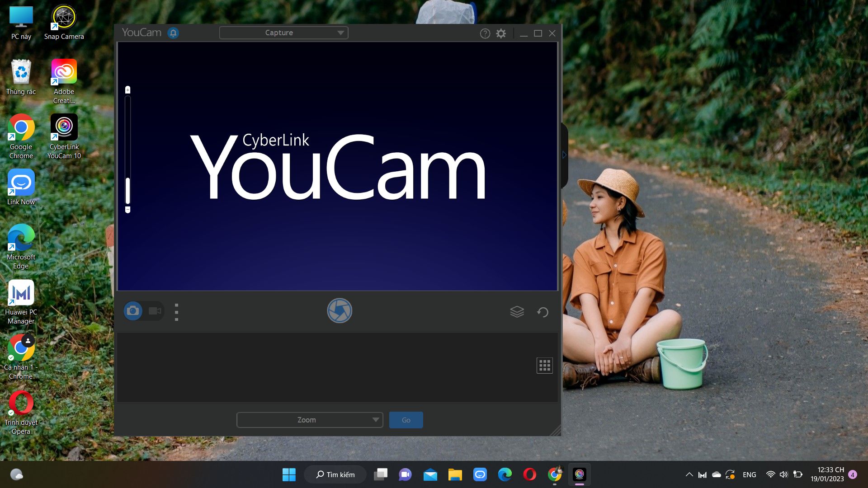Open the volume speaker tray icon
Screen dimensions: 868x488
784,474
